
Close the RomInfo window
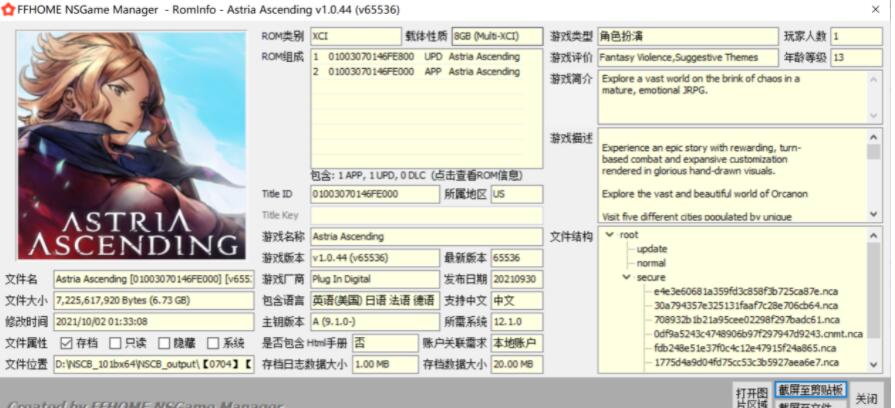click(875, 10)
